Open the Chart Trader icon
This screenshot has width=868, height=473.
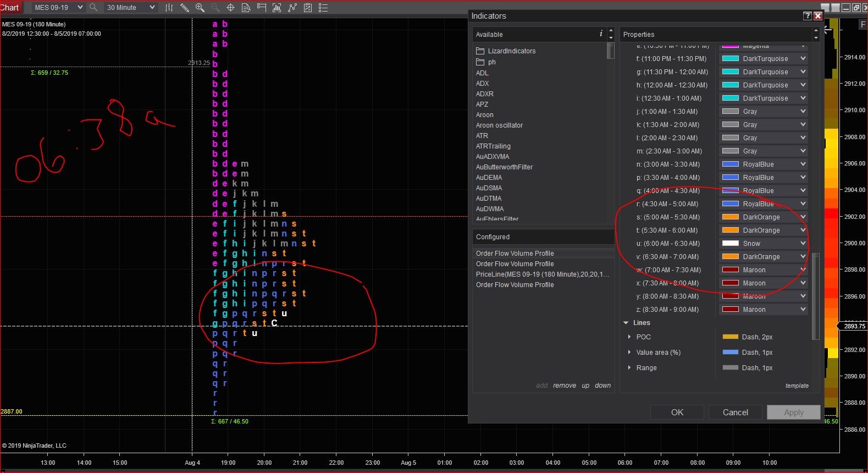(262, 8)
